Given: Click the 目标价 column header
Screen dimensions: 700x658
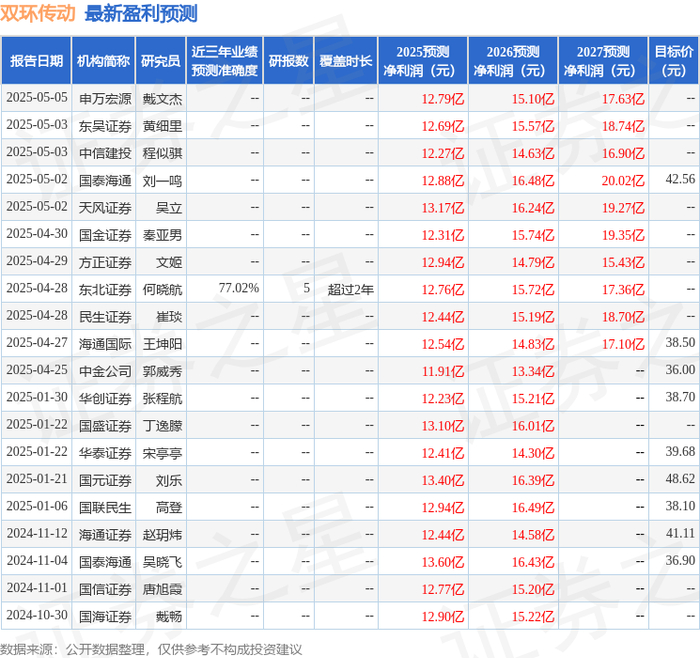Looking at the screenshot, I should [674, 61].
